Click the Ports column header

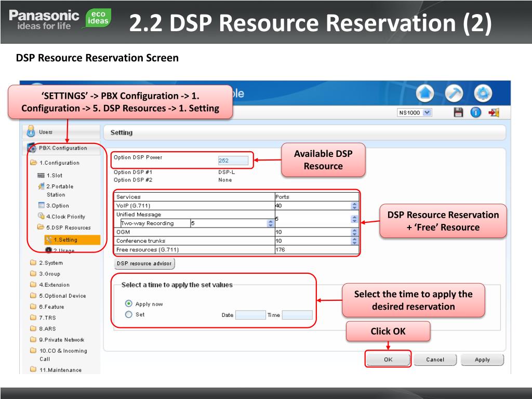tap(317, 197)
